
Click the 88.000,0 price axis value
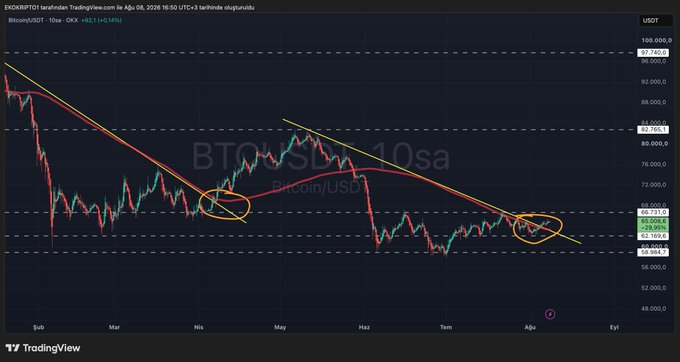pyautogui.click(x=653, y=102)
